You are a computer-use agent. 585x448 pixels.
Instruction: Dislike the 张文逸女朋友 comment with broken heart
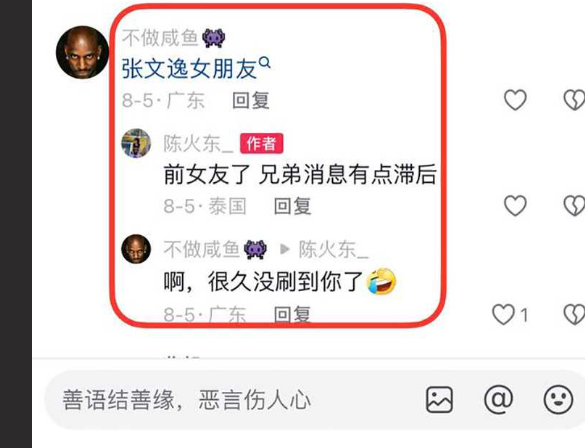574,100
